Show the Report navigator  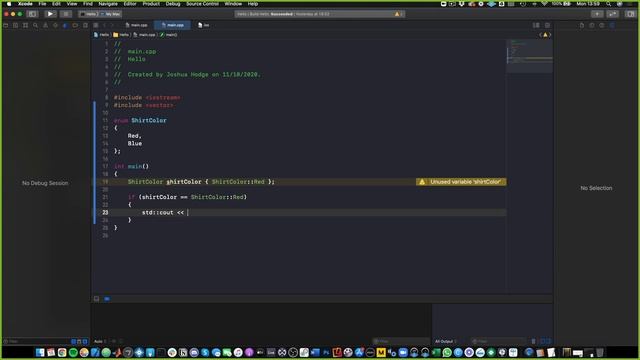[85, 25]
